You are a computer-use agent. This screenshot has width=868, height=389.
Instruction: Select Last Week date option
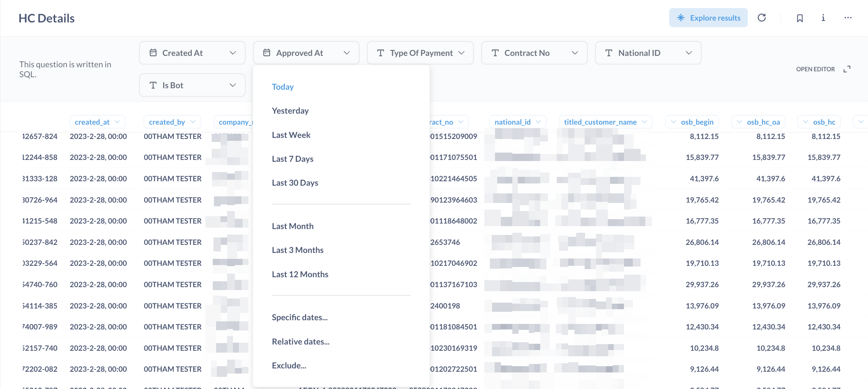point(291,135)
